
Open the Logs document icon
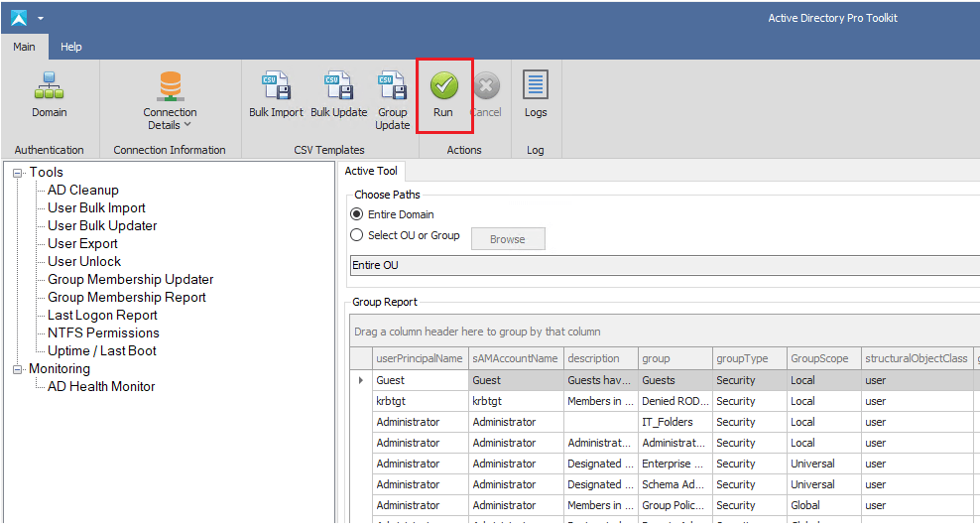pyautogui.click(x=536, y=84)
